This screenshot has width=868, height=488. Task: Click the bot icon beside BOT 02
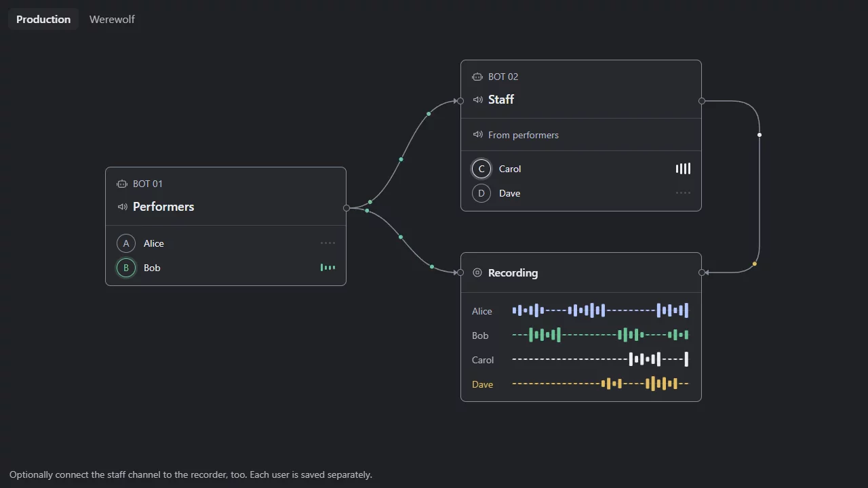coord(477,77)
